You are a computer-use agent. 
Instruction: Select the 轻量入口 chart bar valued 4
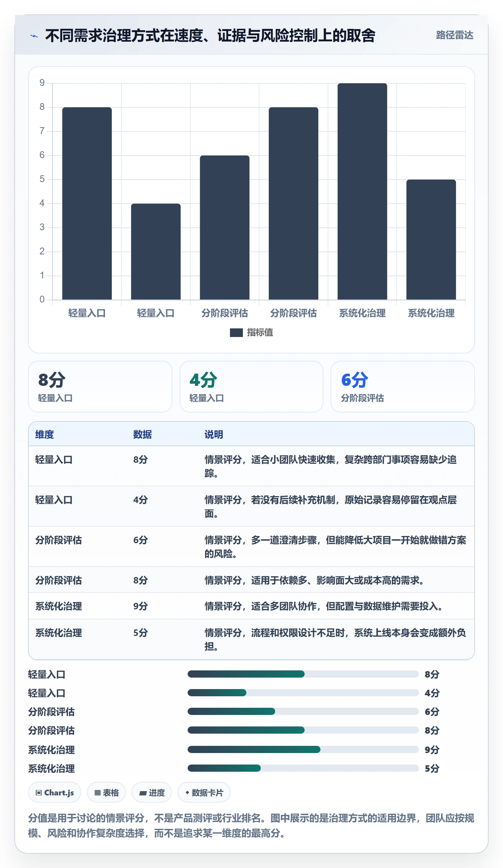[156, 251]
